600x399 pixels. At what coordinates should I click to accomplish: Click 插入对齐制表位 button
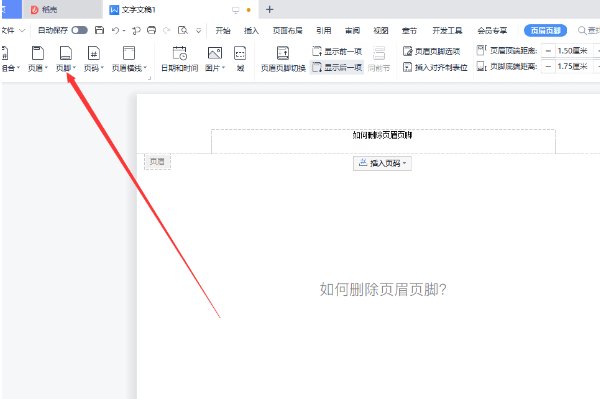435,67
